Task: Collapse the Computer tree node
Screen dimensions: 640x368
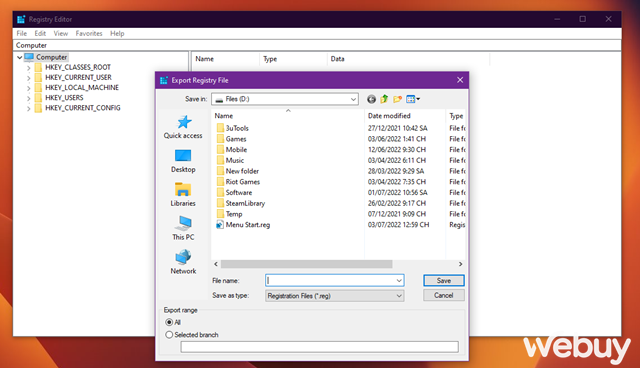Action: [x=20, y=58]
